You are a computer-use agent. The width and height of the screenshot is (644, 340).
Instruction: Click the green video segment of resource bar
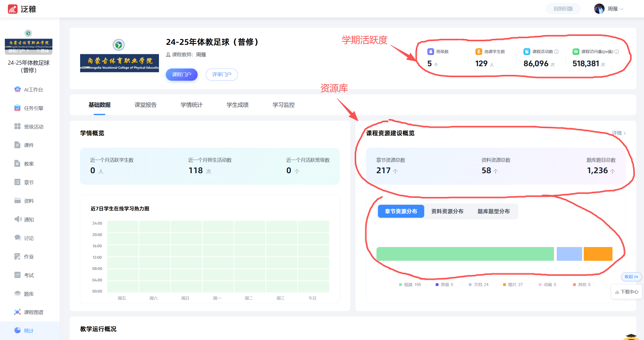(x=465, y=254)
